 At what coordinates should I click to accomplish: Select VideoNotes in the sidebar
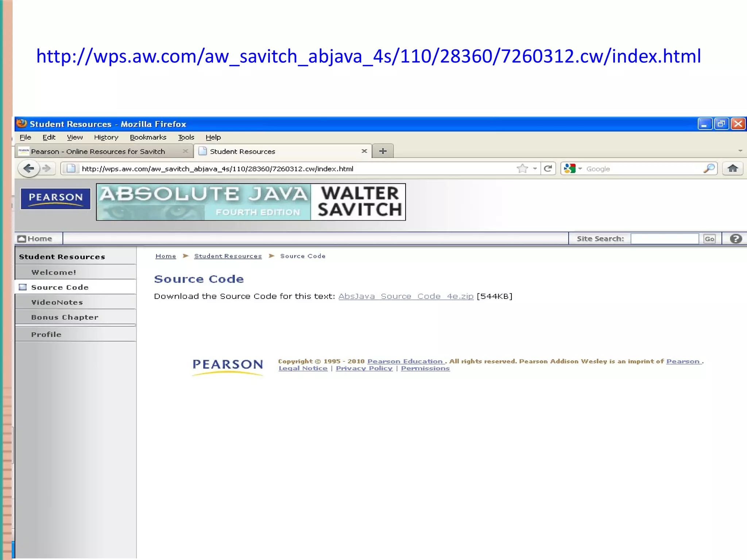coord(57,302)
